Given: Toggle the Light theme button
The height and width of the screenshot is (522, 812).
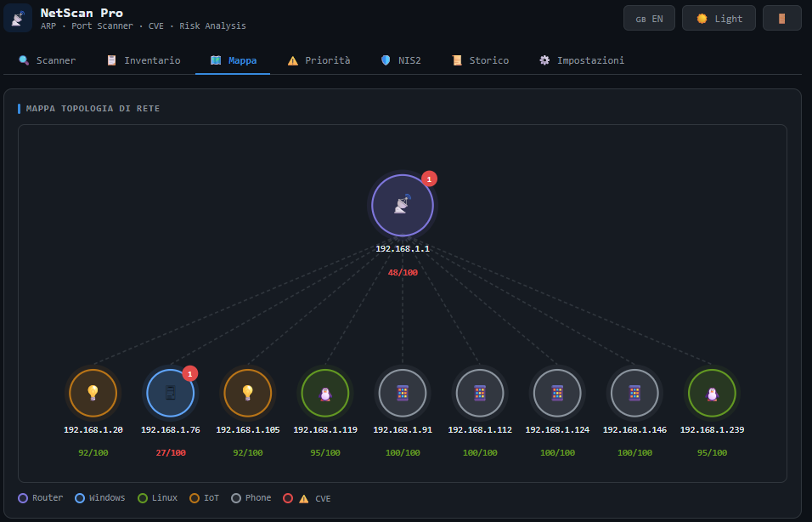Looking at the screenshot, I should pyautogui.click(x=719, y=18).
